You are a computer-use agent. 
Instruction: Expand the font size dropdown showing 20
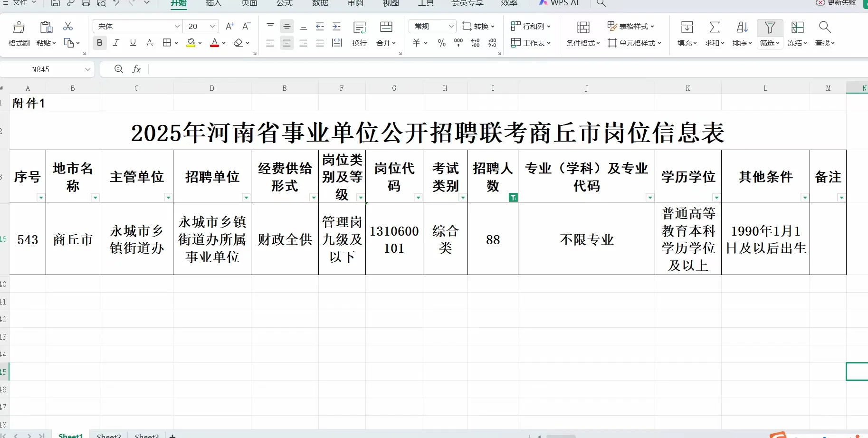point(212,26)
